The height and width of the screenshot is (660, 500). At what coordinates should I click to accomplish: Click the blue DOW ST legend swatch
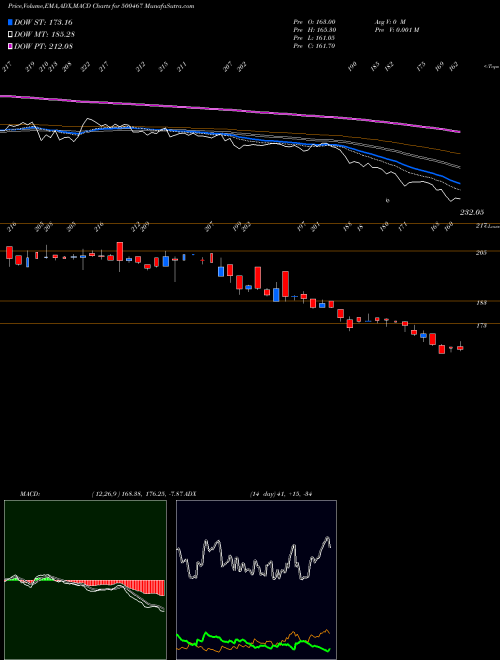point(10,22)
